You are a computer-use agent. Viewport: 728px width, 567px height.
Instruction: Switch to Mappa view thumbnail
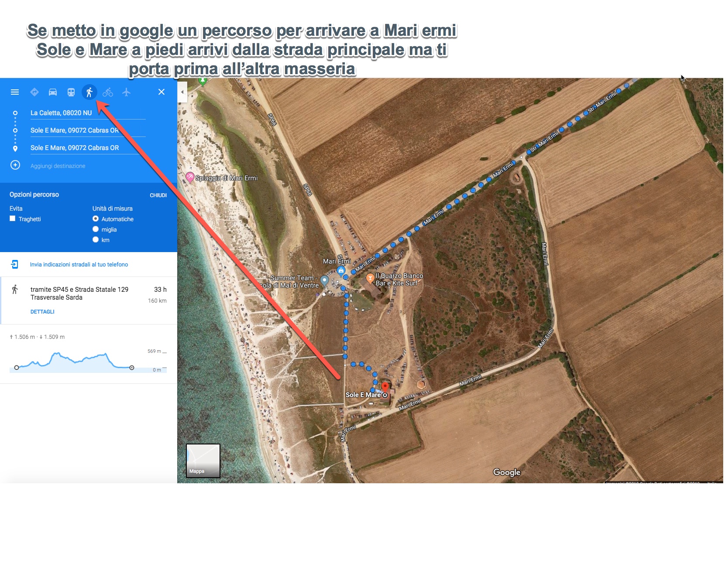click(203, 461)
